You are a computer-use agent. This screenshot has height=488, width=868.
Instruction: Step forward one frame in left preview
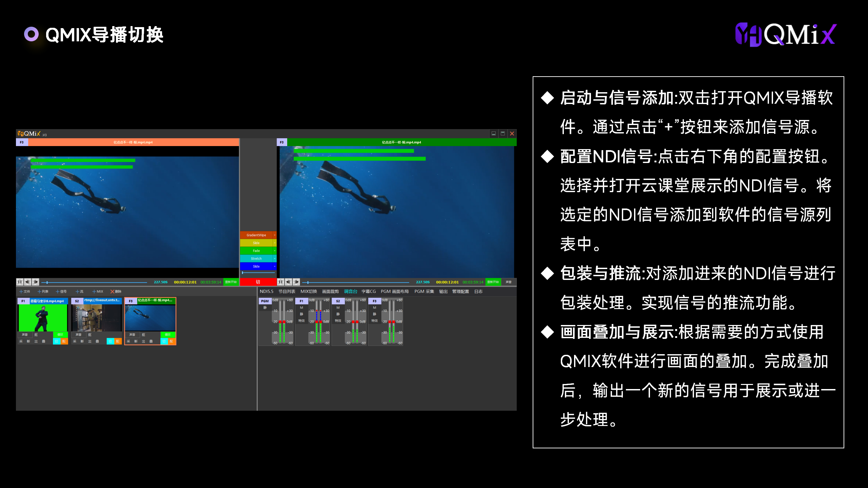35,282
